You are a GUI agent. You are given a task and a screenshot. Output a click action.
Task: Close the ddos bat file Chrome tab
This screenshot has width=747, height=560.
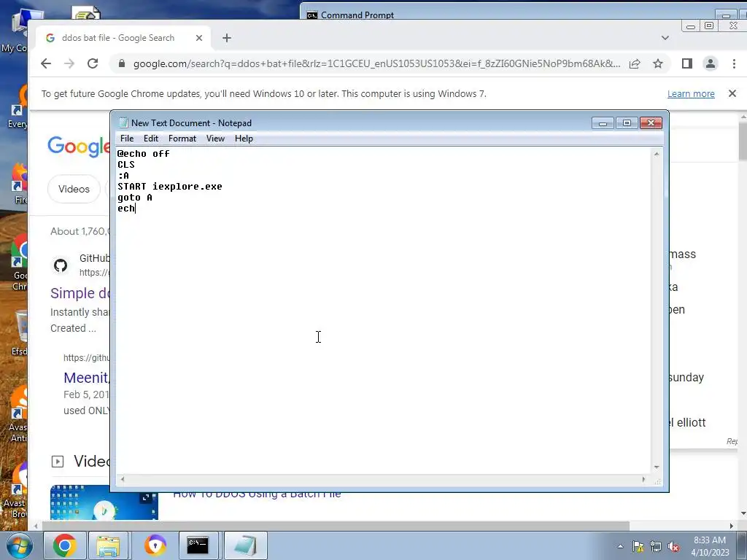pyautogui.click(x=199, y=38)
